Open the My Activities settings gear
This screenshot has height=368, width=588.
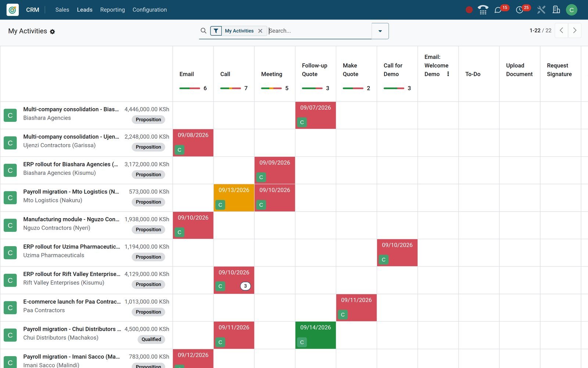(x=52, y=32)
